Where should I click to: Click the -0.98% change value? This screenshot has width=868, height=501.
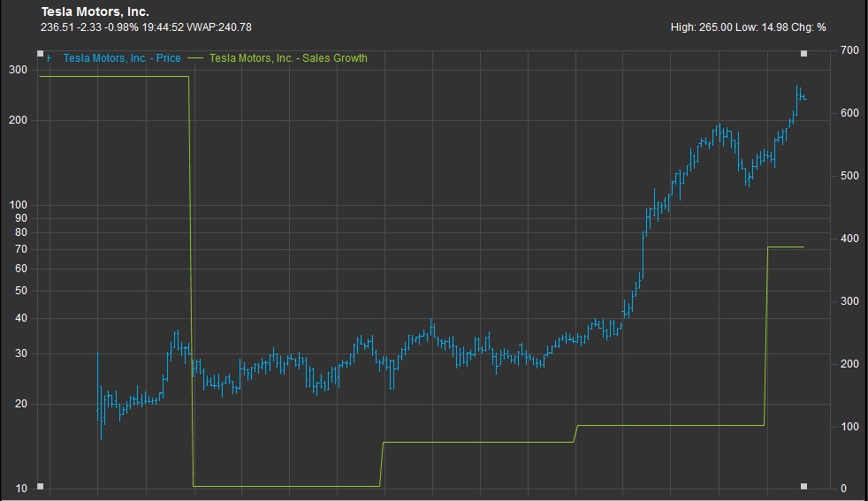pyautogui.click(x=121, y=27)
